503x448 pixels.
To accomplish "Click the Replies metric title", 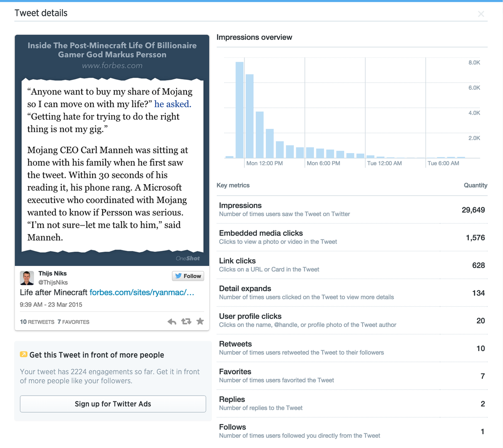I will coord(232,399).
